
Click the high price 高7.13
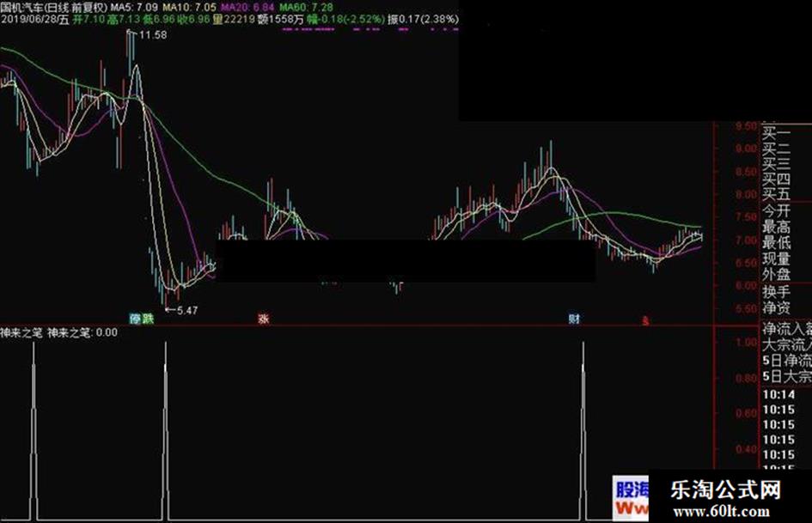click(x=123, y=20)
